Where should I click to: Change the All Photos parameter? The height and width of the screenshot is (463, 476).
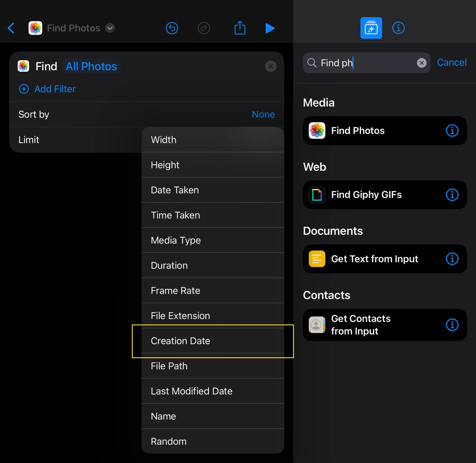[x=91, y=66]
